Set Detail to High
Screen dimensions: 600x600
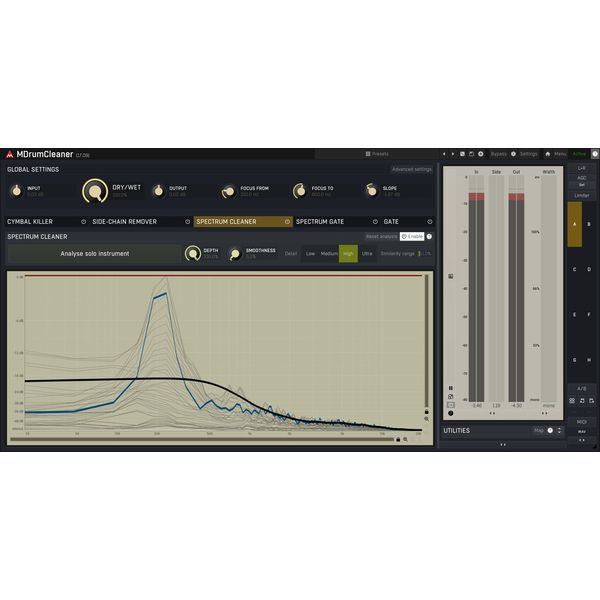[348, 254]
